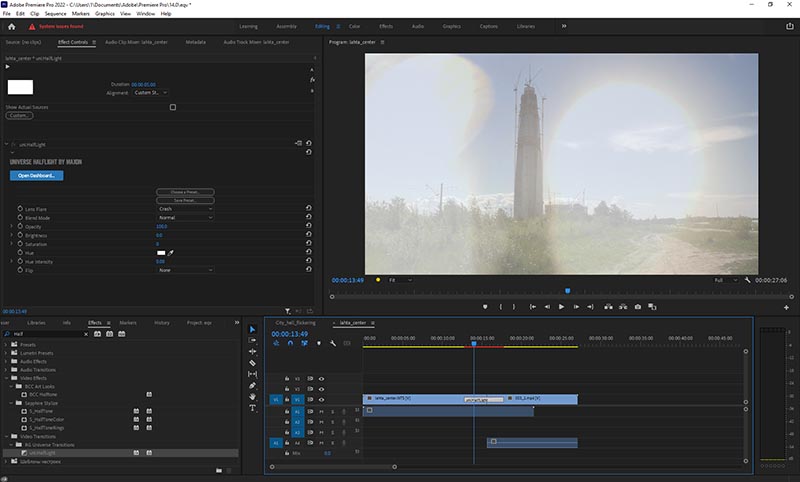Collapse the Video Effects folder
Image resolution: width=800 pixels, height=482 pixels.
click(6, 378)
